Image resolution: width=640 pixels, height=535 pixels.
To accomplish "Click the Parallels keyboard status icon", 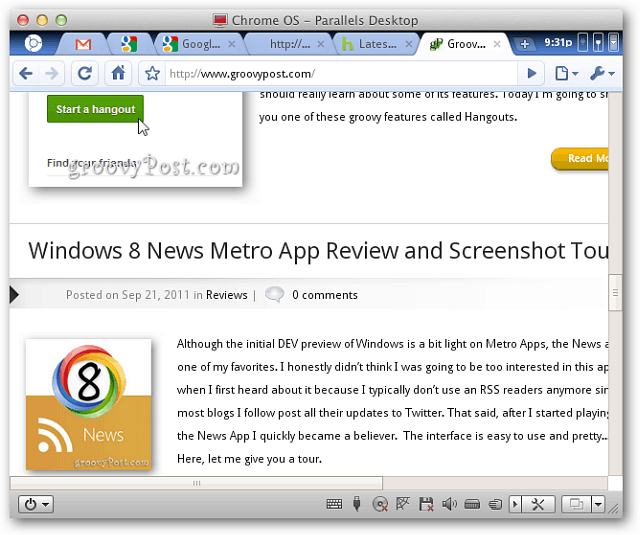I will [x=334, y=504].
